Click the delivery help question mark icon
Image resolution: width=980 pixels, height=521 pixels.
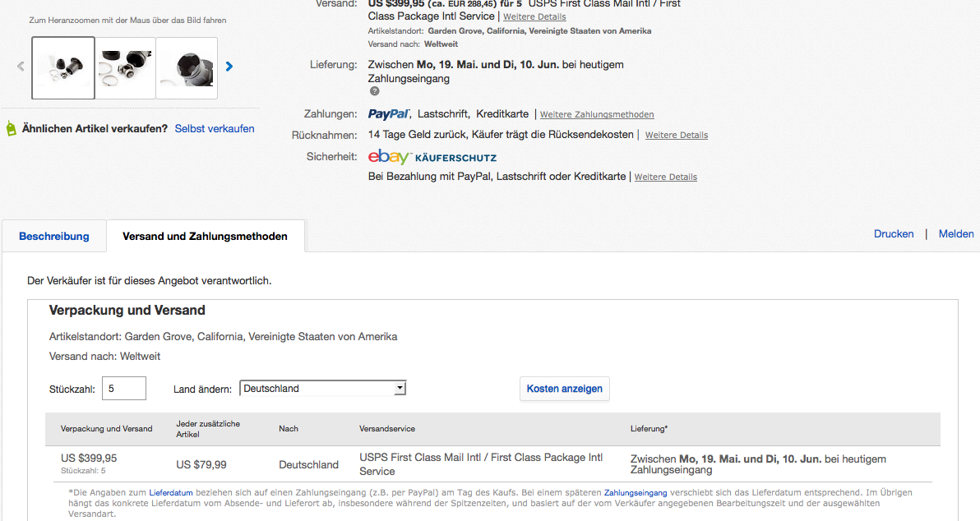[x=374, y=91]
